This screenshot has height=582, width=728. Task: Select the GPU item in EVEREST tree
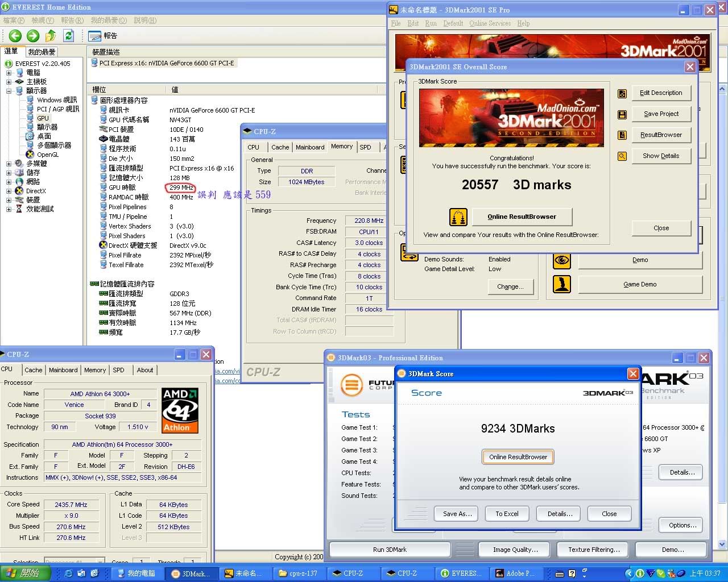tap(43, 118)
